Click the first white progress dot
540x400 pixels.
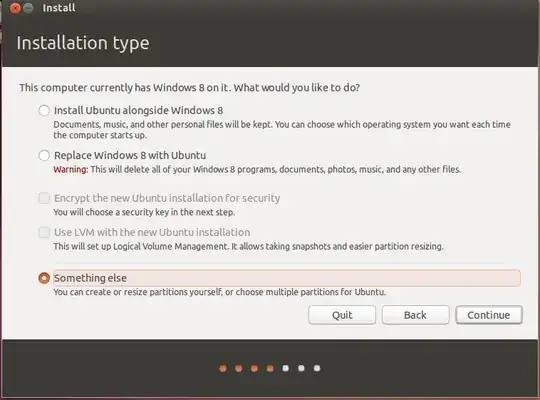click(x=285, y=368)
